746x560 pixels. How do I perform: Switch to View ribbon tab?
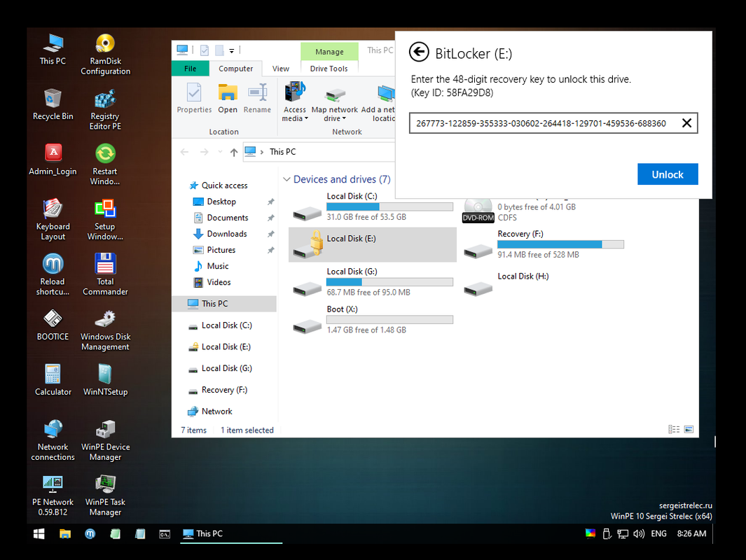[x=281, y=69]
